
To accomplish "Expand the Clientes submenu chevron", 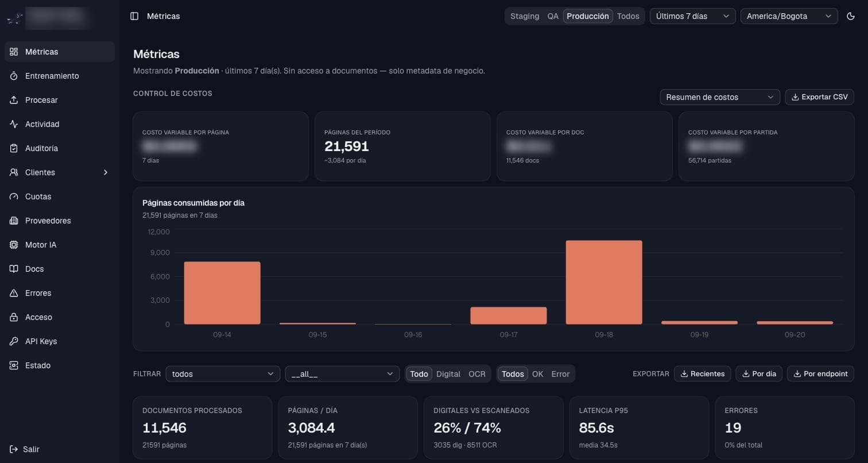I will pyautogui.click(x=106, y=172).
